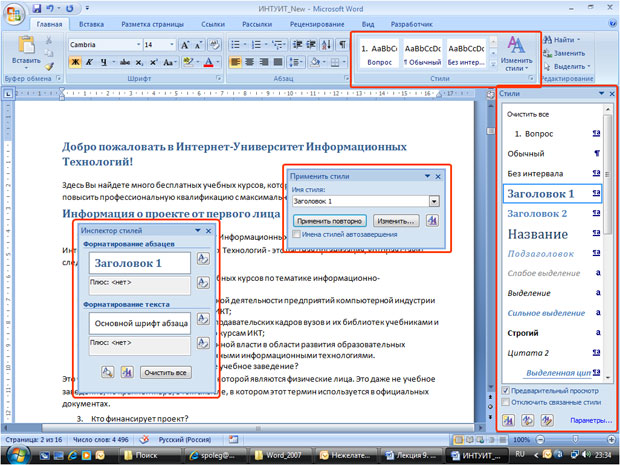Click Вставить paste button
620x465 pixels.
click(26, 52)
